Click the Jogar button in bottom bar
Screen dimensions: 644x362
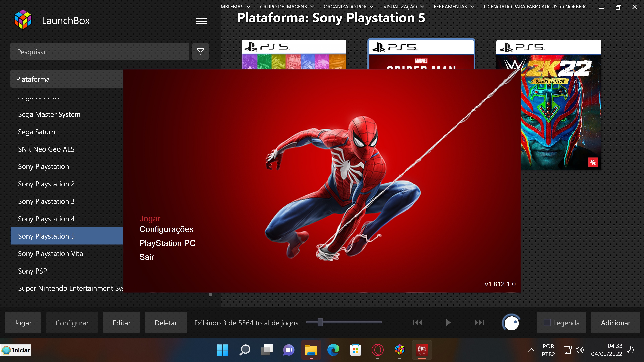tap(23, 323)
